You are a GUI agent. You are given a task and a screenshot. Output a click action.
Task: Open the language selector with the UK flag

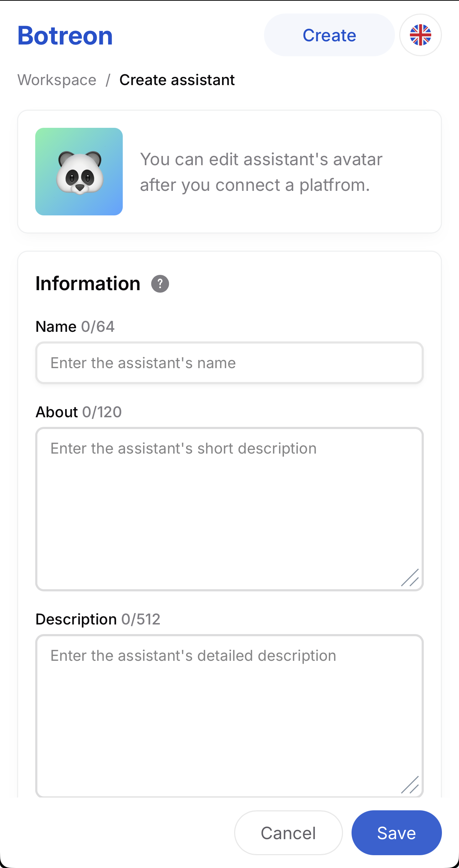tap(421, 35)
